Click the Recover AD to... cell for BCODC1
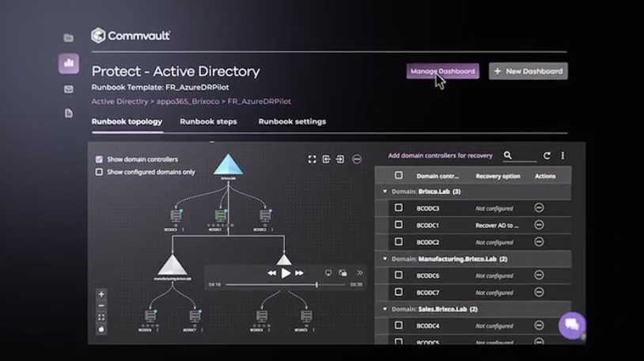The height and width of the screenshot is (361, 644). point(497,226)
